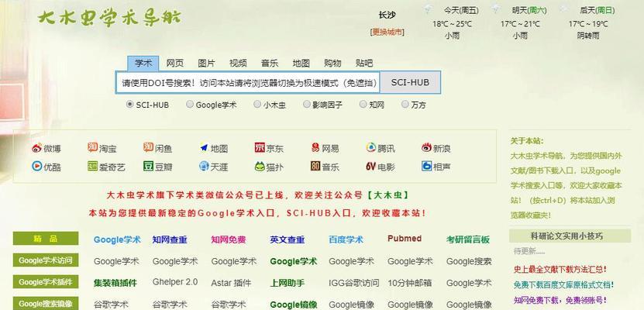The width and height of the screenshot is (644, 310).
Task: Select the 知网 radio option
Action: click(x=363, y=105)
